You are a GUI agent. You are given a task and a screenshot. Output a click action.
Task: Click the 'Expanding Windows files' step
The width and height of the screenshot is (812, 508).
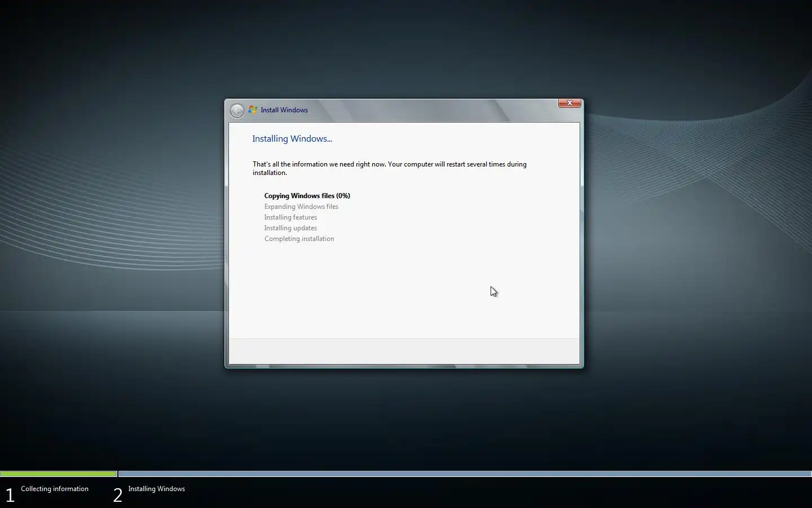(301, 207)
